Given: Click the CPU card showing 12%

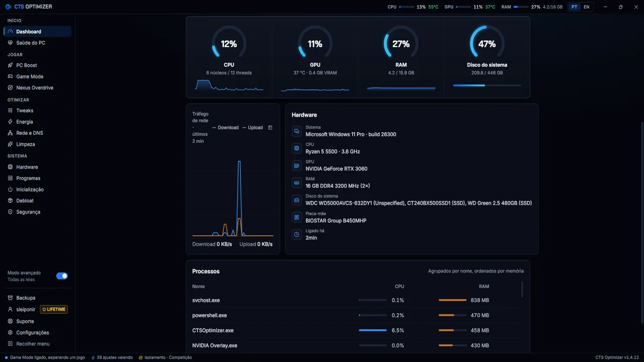Looking at the screenshot, I should [229, 56].
